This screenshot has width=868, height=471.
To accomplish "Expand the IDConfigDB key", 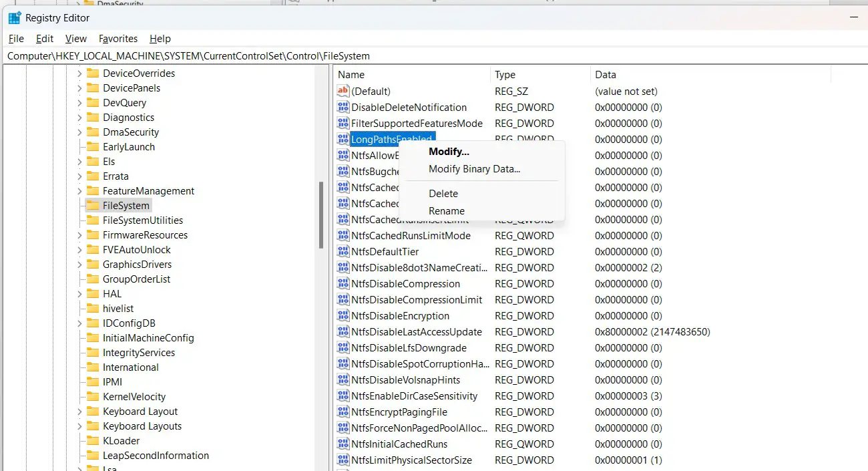I will (79, 323).
